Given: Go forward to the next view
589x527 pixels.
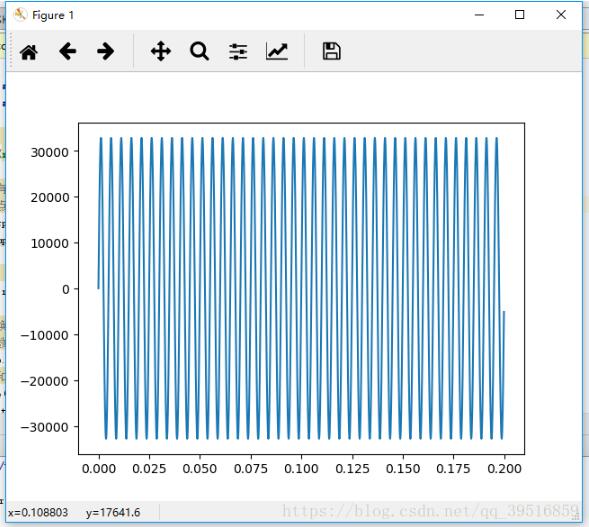Looking at the screenshot, I should (106, 51).
